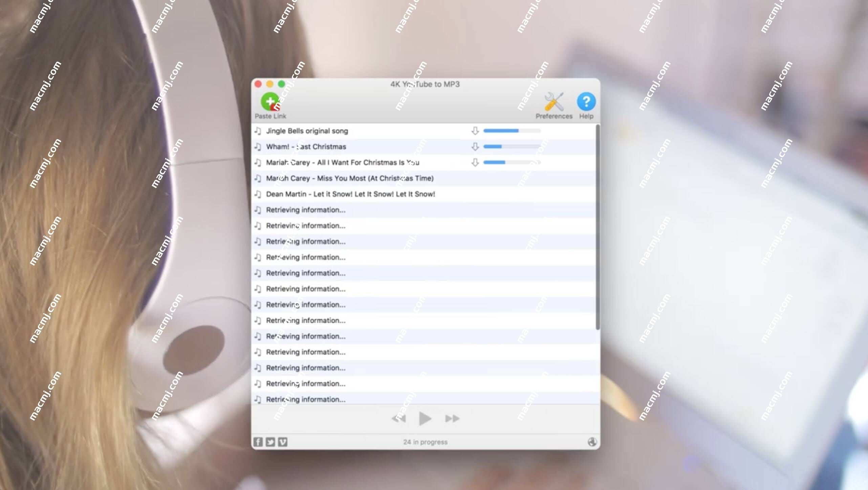Select 'Wham! - Last Christmas' track
The height and width of the screenshot is (490, 868).
click(423, 147)
